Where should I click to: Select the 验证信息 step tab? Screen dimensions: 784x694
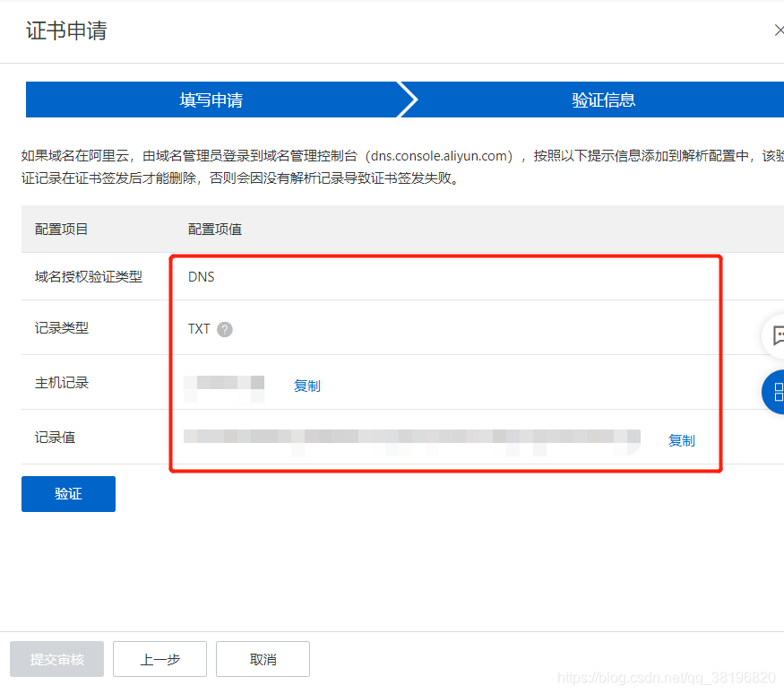[603, 100]
